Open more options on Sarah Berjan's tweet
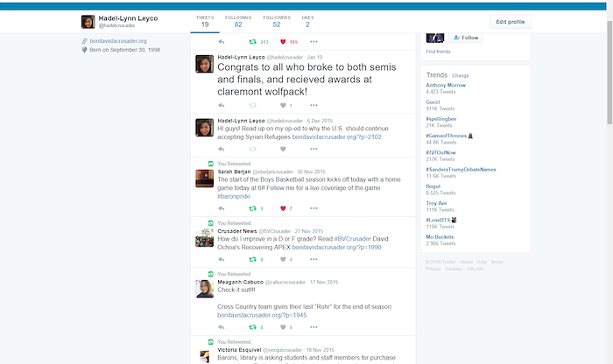Screen dimensions: 613x364 click(x=314, y=208)
